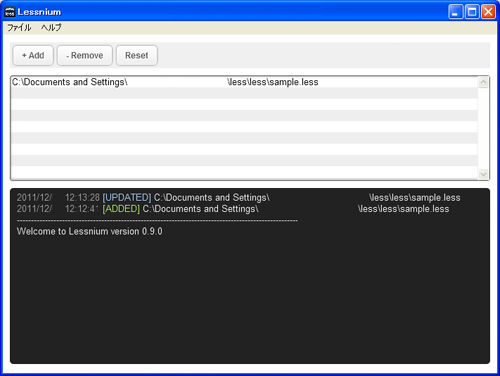Screen dimensions: 500x376
Task: Open the ヘルプ menu
Action: coord(51,28)
